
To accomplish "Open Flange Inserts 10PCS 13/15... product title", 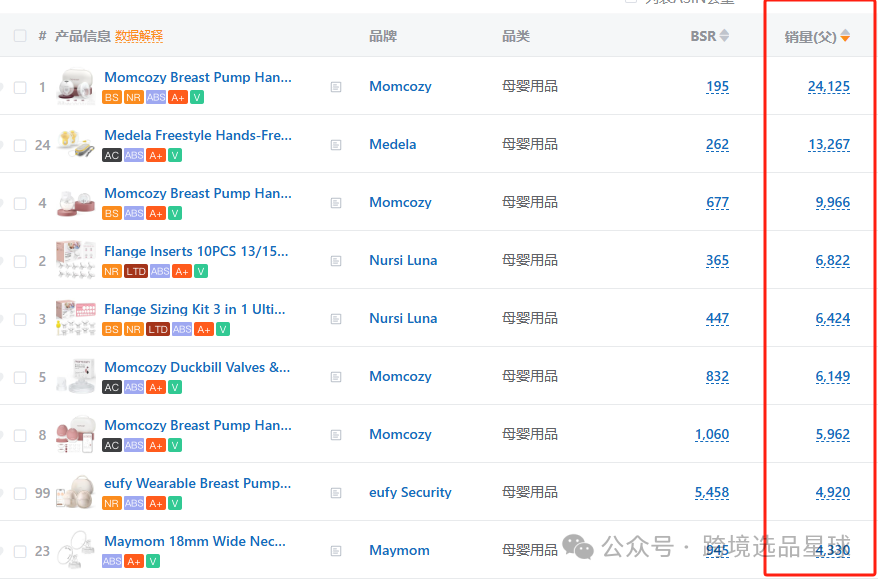I will (x=196, y=251).
